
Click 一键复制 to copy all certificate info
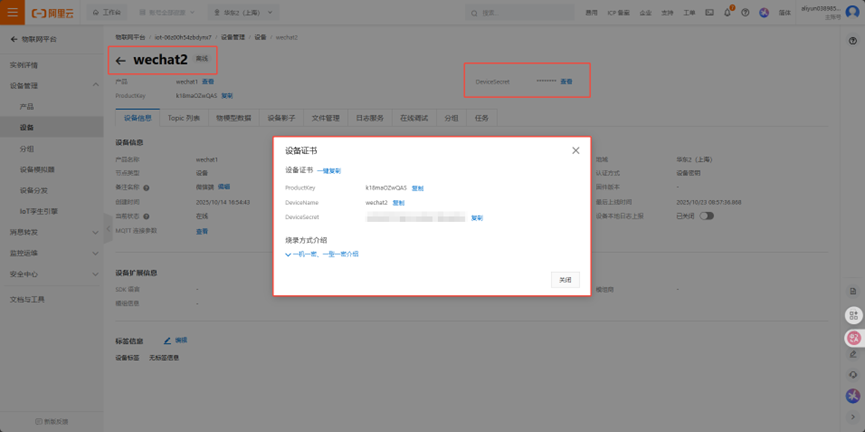click(x=329, y=171)
